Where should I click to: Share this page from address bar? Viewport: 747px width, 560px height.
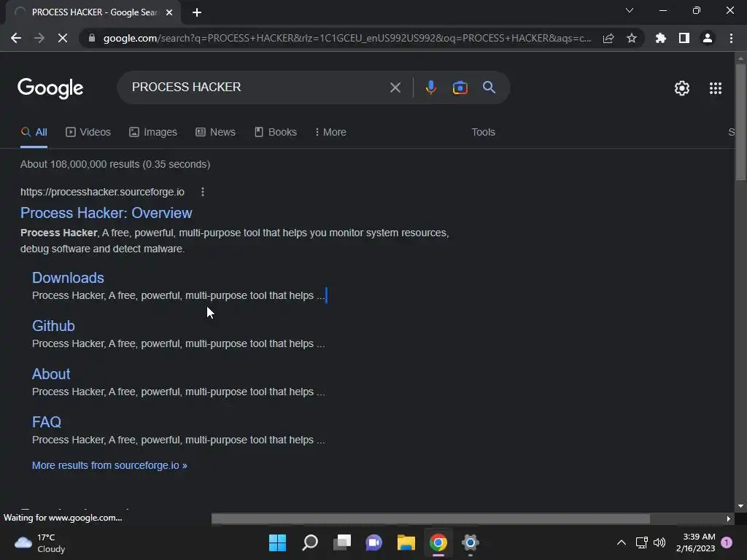pos(608,38)
